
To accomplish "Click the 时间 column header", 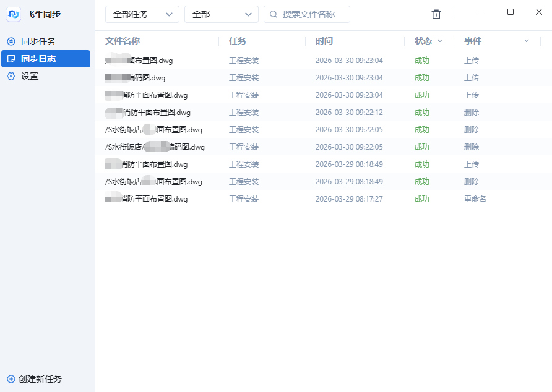I will [x=324, y=41].
